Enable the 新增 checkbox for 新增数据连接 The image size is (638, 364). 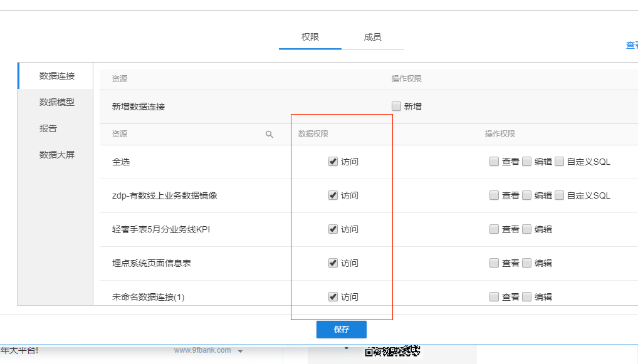tap(396, 107)
